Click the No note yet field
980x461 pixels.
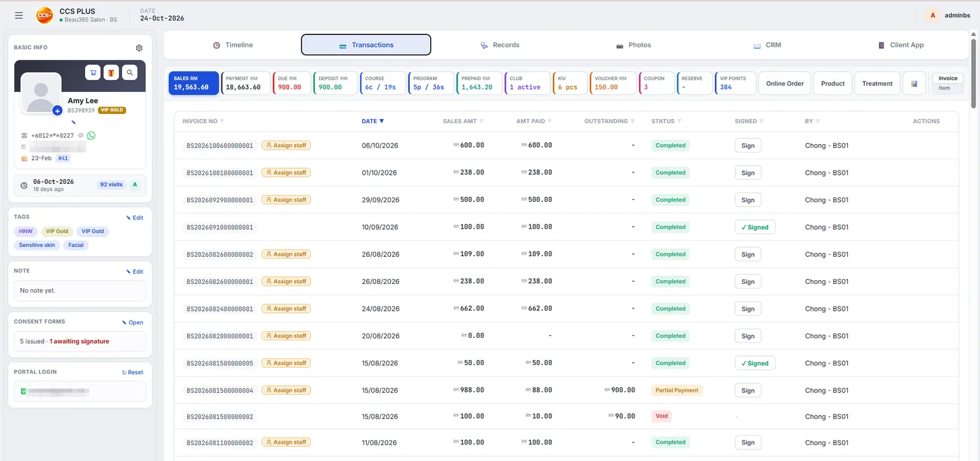point(80,291)
